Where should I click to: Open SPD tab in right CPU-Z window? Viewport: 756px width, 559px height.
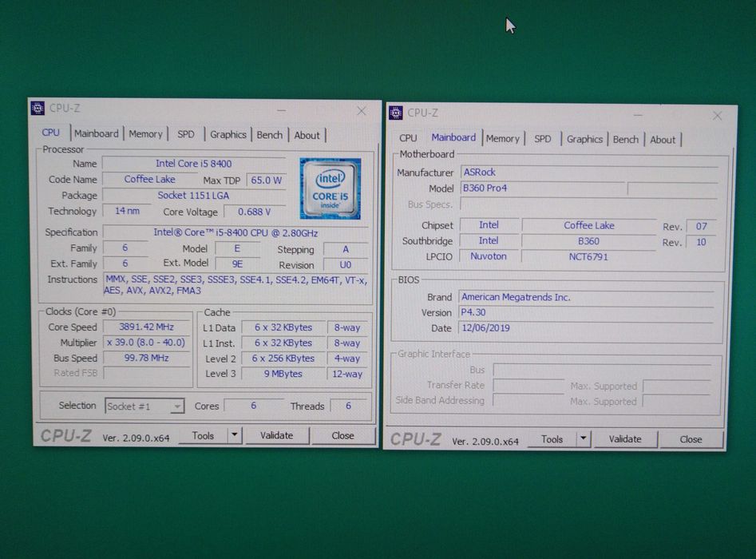(x=542, y=139)
